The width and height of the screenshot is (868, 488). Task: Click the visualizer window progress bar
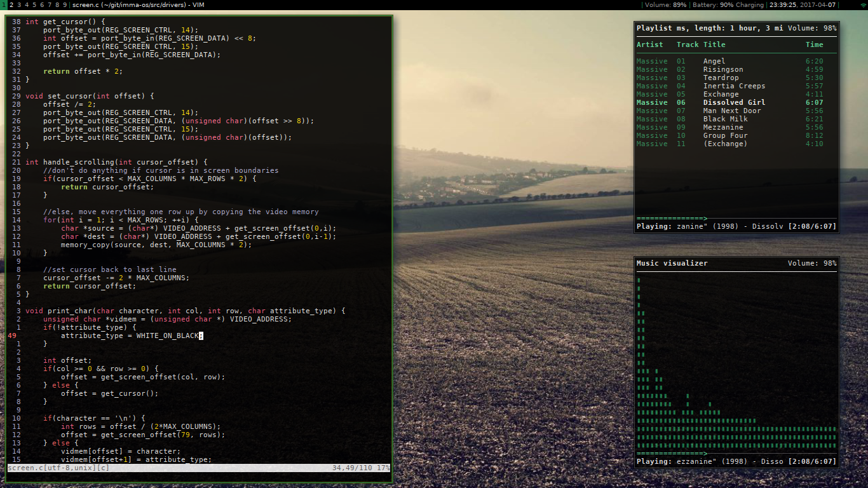click(x=736, y=453)
